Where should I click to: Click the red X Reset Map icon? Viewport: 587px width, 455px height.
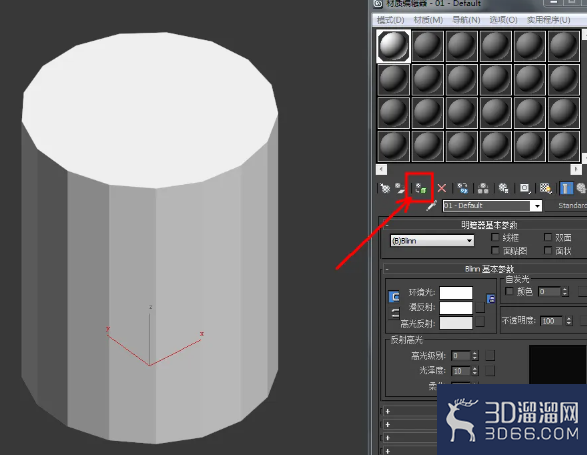point(442,188)
